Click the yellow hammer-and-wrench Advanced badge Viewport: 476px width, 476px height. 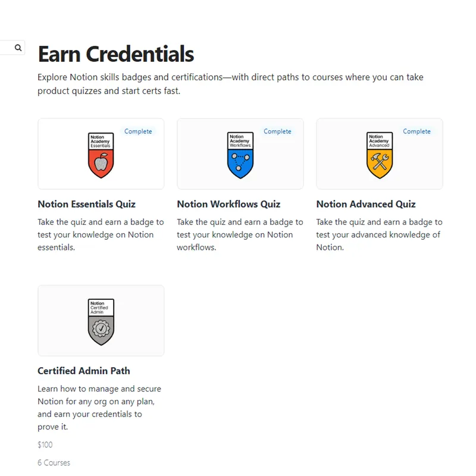[380, 155]
